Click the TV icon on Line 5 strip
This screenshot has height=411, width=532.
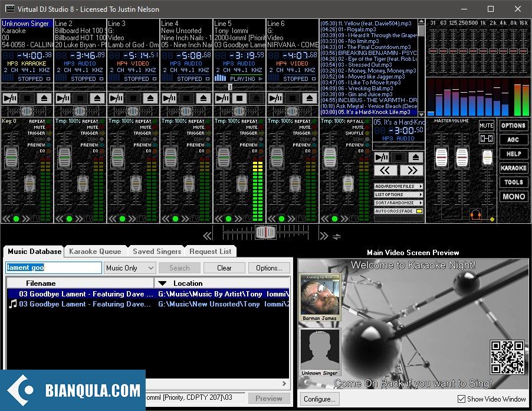click(248, 218)
